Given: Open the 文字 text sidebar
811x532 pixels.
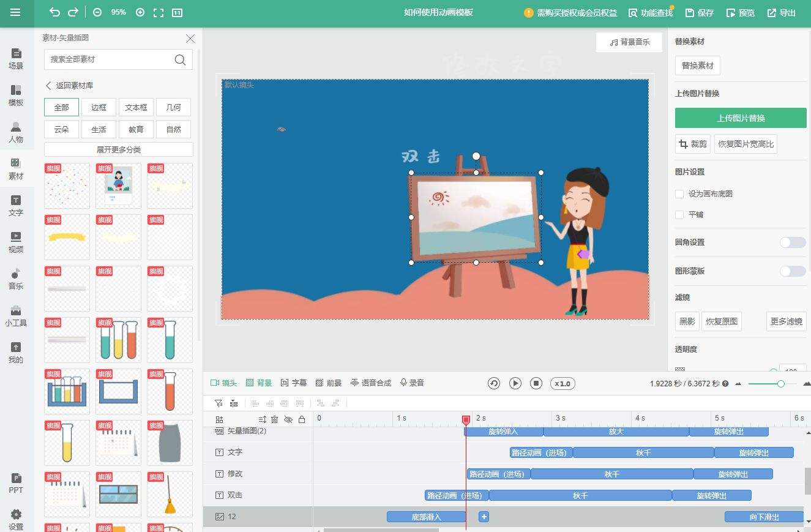Looking at the screenshot, I should pos(16,206).
